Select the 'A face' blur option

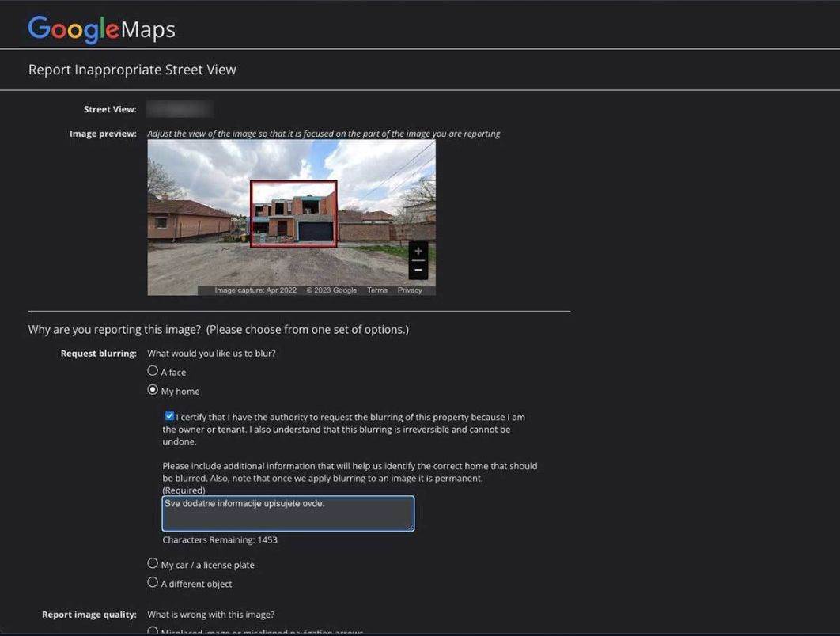tap(152, 369)
